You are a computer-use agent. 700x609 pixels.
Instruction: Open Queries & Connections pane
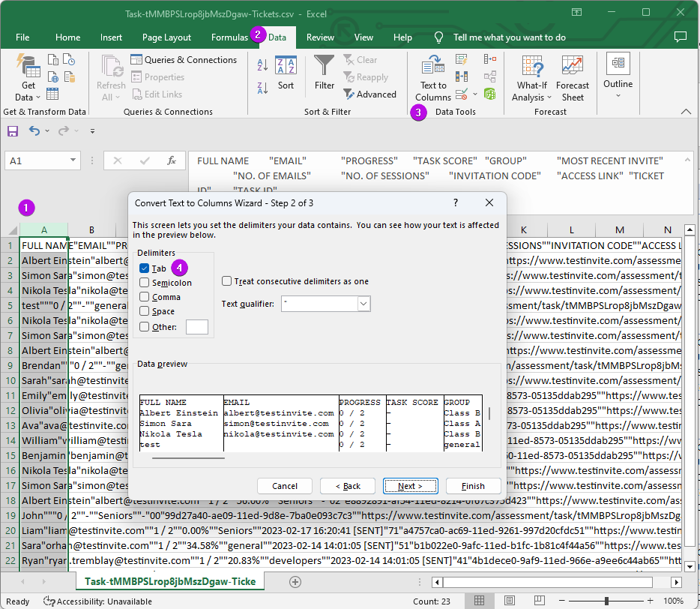(184, 60)
